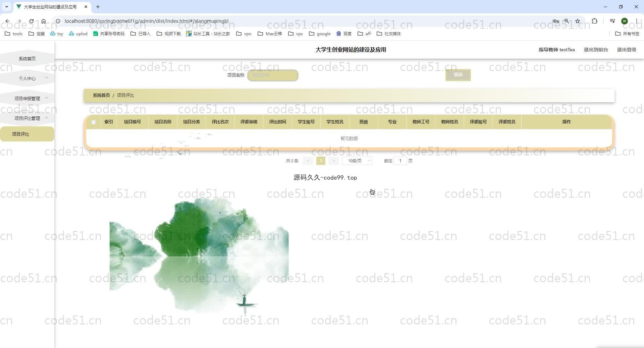Focus the 前往 page number input
This screenshot has width=644, height=348.
coord(400,161)
